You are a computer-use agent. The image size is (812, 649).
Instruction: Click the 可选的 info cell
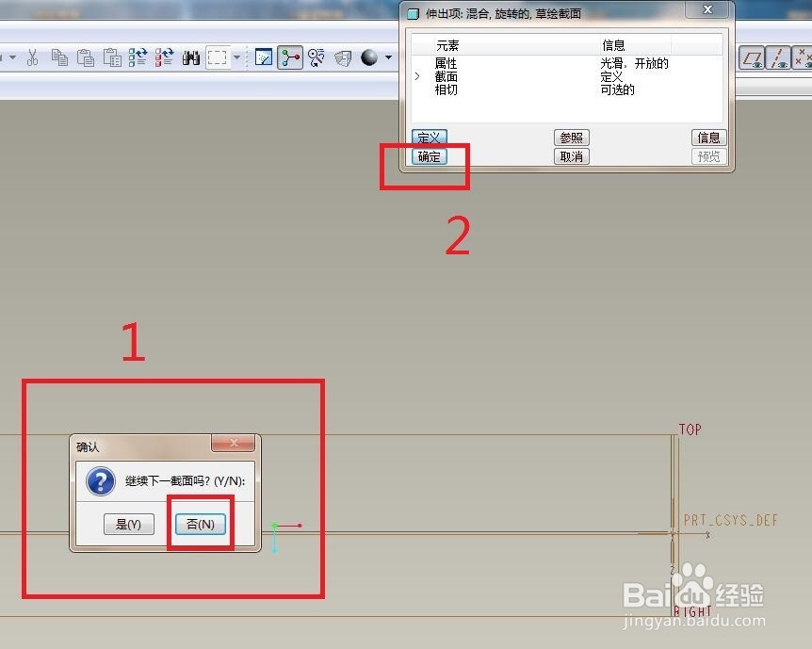point(617,89)
